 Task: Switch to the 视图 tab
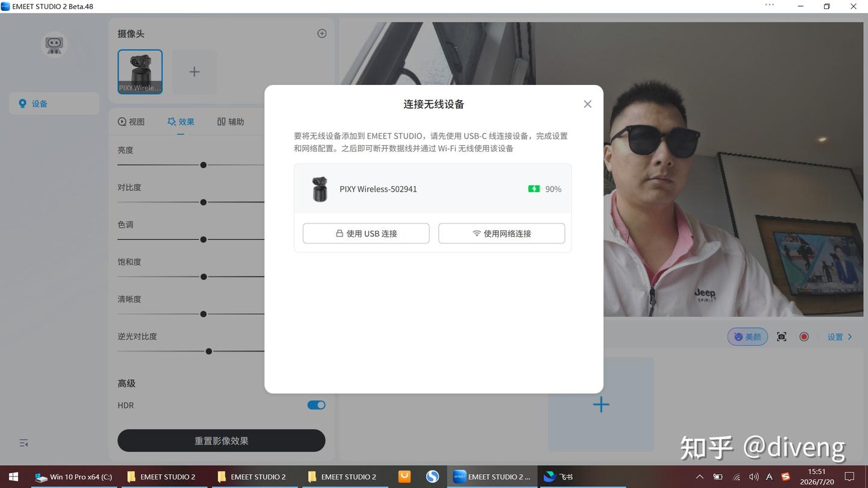click(131, 122)
